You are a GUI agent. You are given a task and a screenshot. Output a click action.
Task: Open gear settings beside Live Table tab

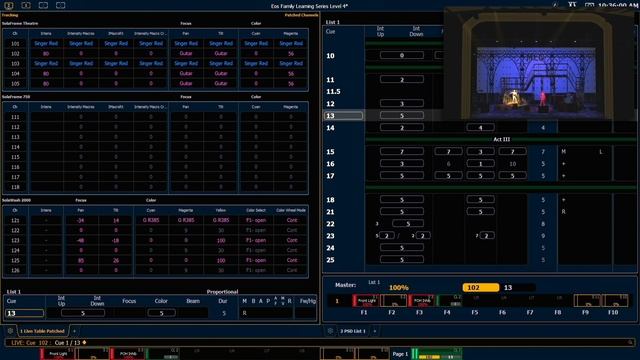(x=10, y=331)
